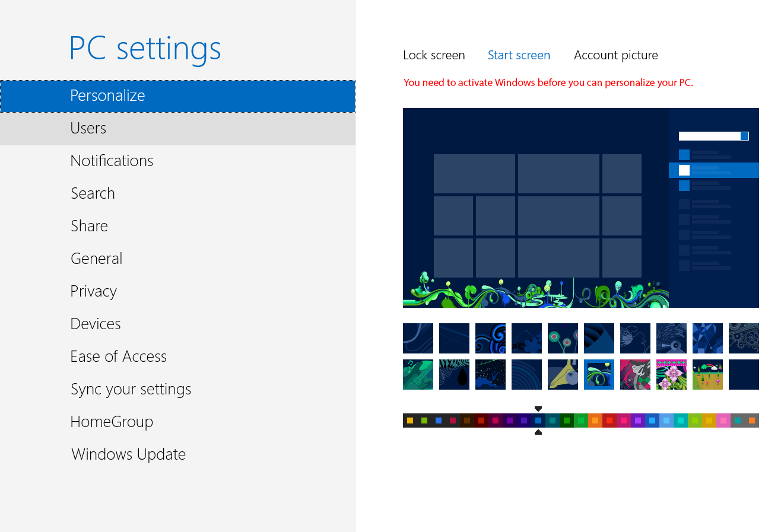
Task: Go to Search settings
Action: pos(177,194)
